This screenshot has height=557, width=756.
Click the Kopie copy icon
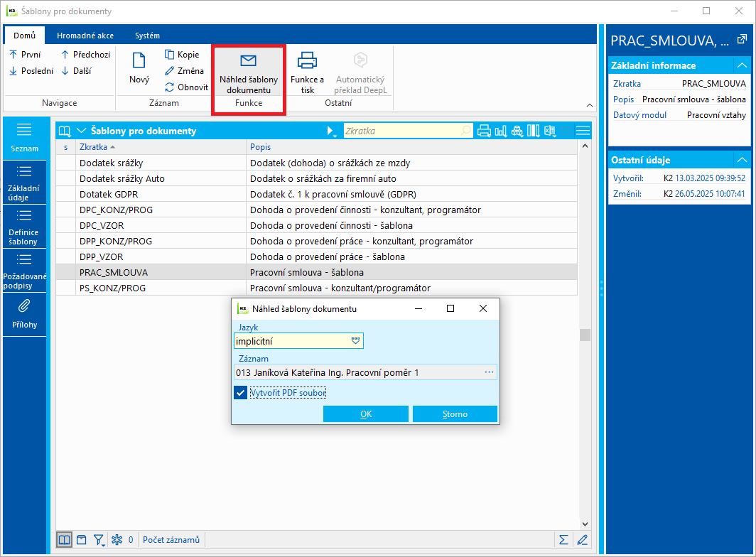(169, 55)
